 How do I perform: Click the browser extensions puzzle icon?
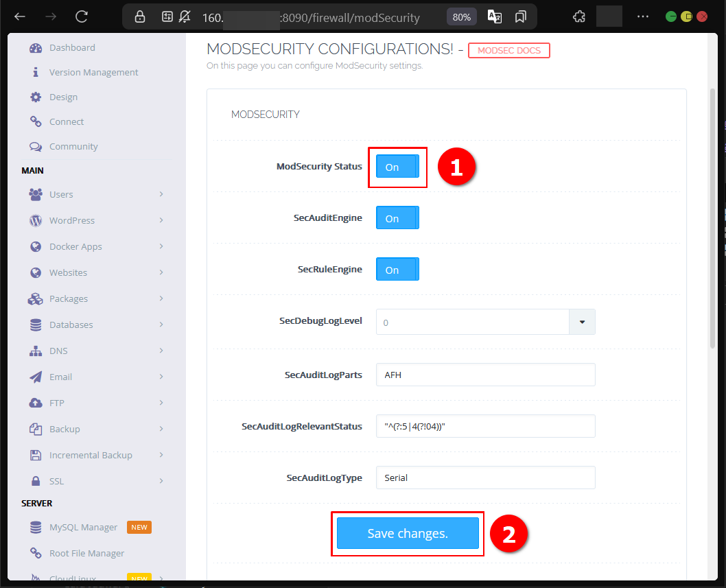578,16
